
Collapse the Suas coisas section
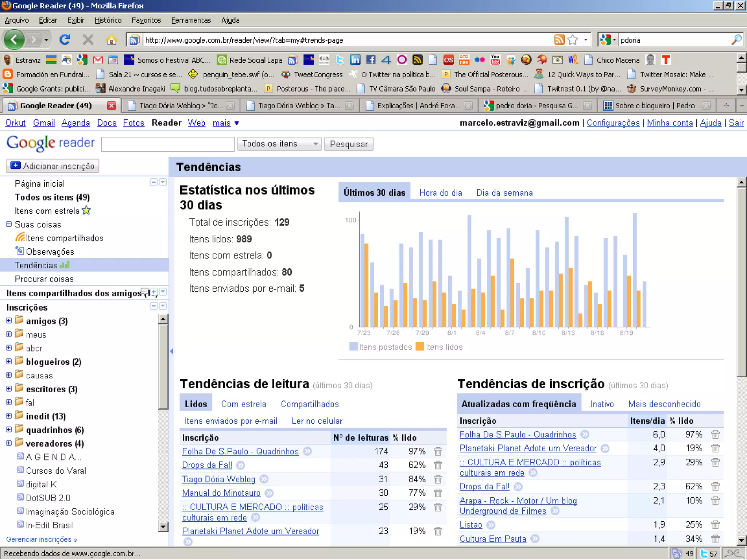coord(9,224)
